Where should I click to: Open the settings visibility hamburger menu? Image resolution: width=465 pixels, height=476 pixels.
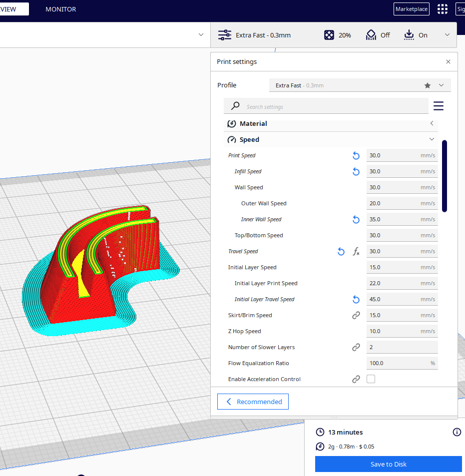point(438,106)
